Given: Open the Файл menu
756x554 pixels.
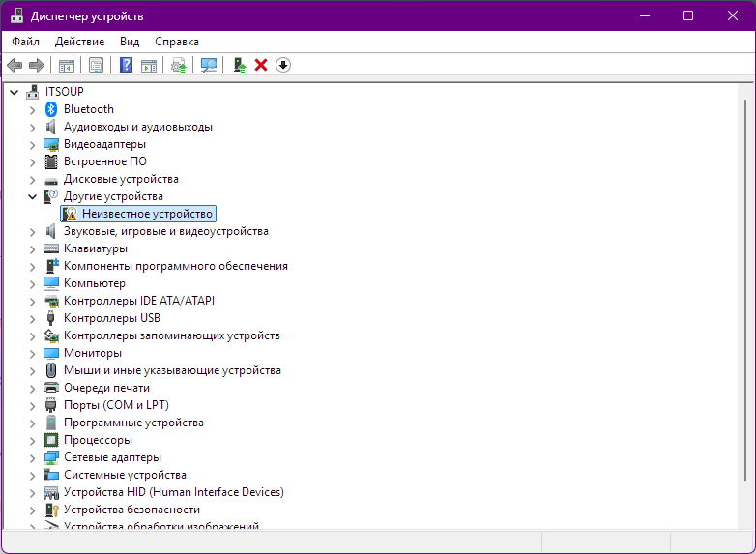Looking at the screenshot, I should click(25, 42).
